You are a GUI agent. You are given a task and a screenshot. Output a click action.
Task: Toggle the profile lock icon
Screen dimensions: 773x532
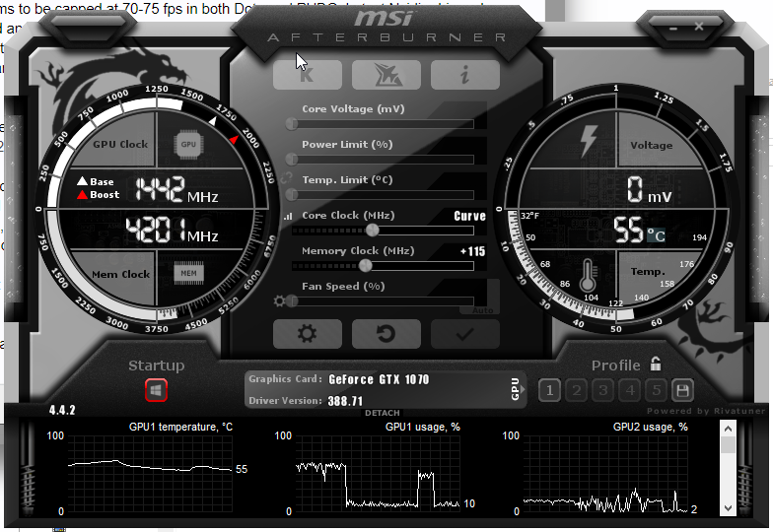pos(655,365)
